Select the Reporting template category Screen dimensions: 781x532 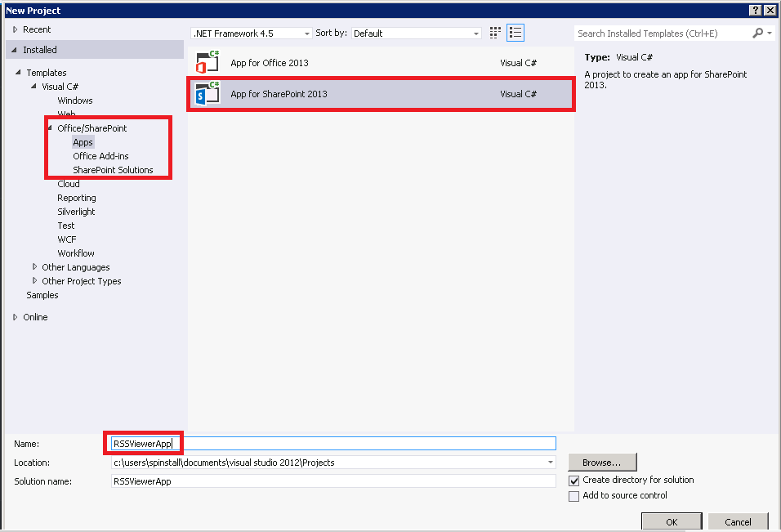(77, 198)
